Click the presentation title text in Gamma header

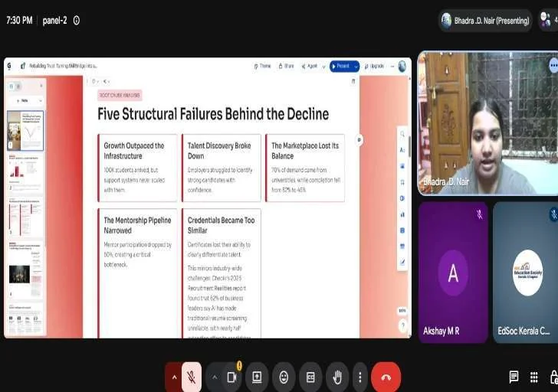[64, 66]
